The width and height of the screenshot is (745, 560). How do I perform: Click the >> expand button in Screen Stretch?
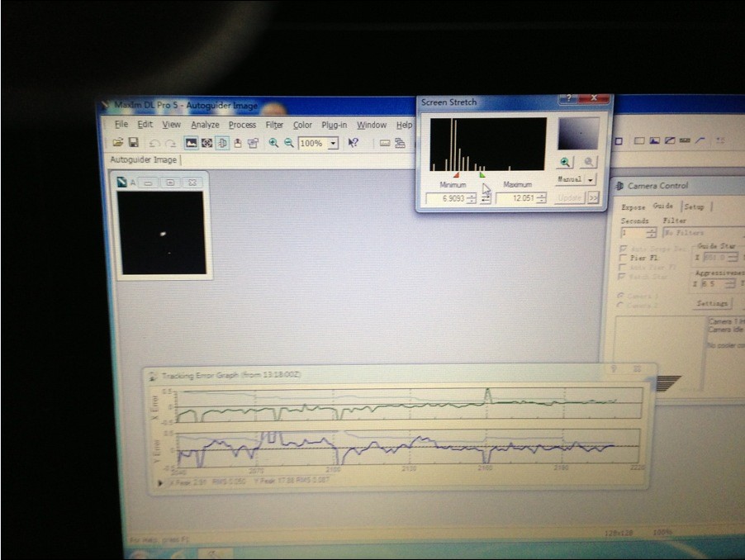coord(593,198)
